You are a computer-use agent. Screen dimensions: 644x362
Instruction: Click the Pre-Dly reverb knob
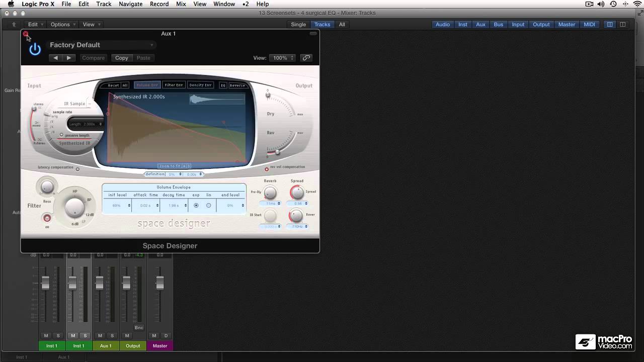(270, 193)
